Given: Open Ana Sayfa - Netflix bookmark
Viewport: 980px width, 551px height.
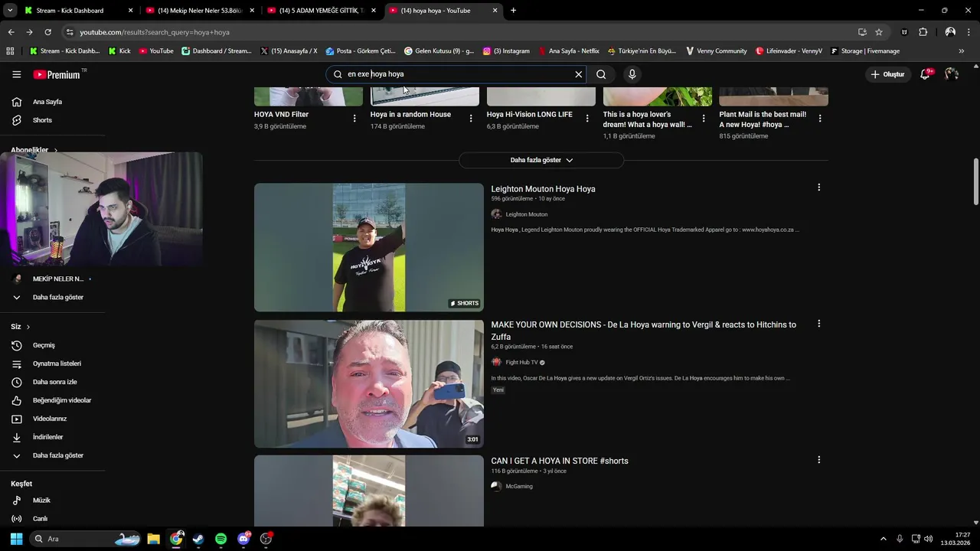Looking at the screenshot, I should coord(569,51).
